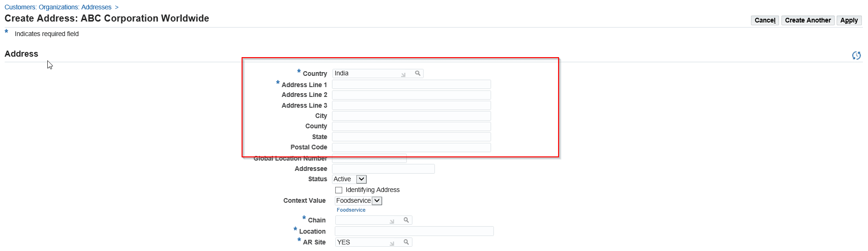Click the Indicates required field note

click(x=46, y=34)
